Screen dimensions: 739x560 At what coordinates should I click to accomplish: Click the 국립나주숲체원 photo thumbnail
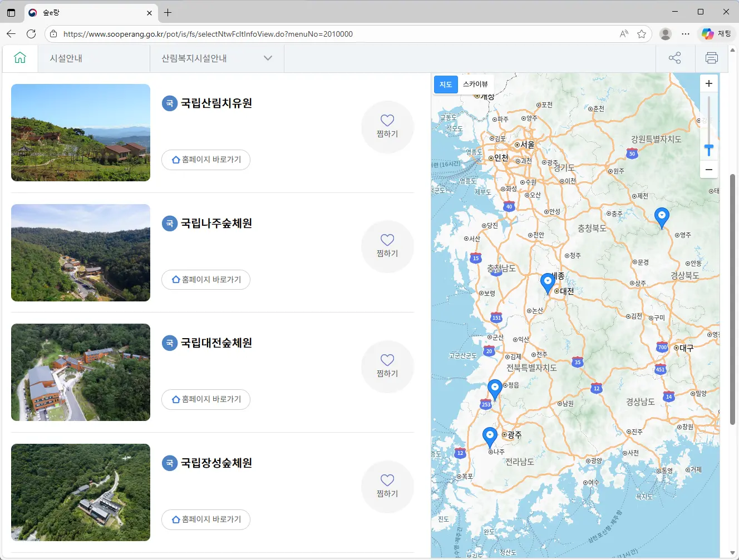coord(80,253)
